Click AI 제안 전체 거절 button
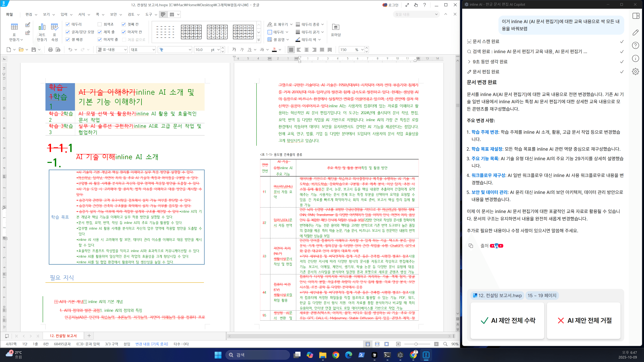Image resolution: width=644 pixels, height=362 pixels. coord(584,321)
